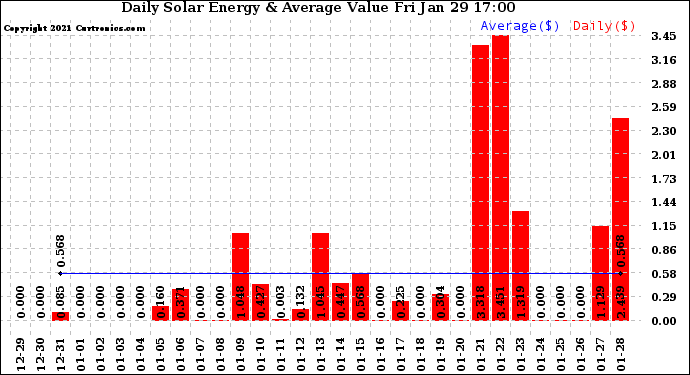Click the x-axis date label 01-10
The image size is (690, 375).
[x=261, y=355]
